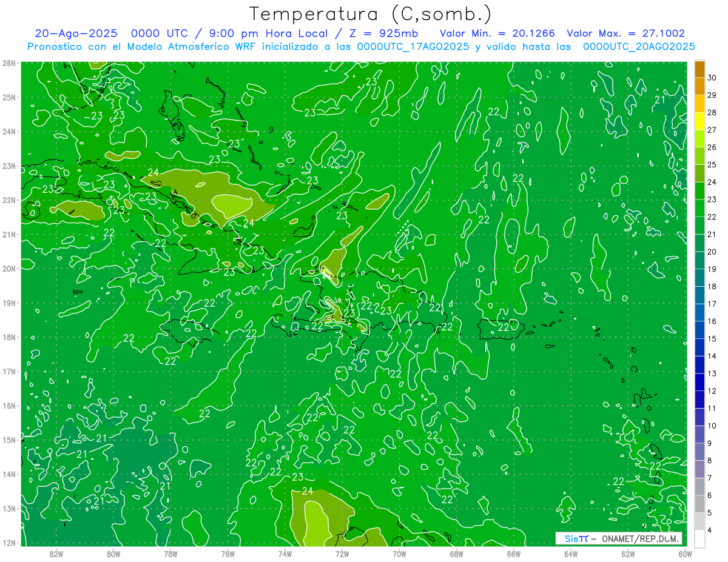This screenshot has height=562, width=728.
Task: Click the colorbar label '25'
Action: click(x=712, y=164)
